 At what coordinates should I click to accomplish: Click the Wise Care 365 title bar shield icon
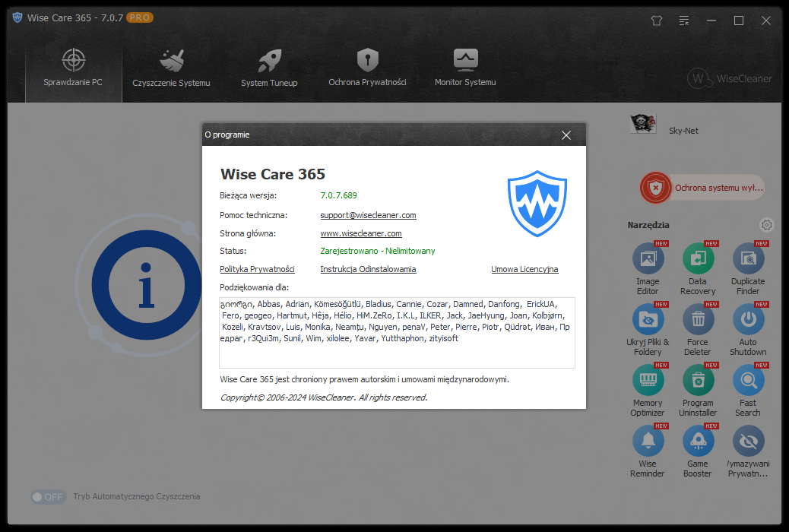click(x=17, y=18)
